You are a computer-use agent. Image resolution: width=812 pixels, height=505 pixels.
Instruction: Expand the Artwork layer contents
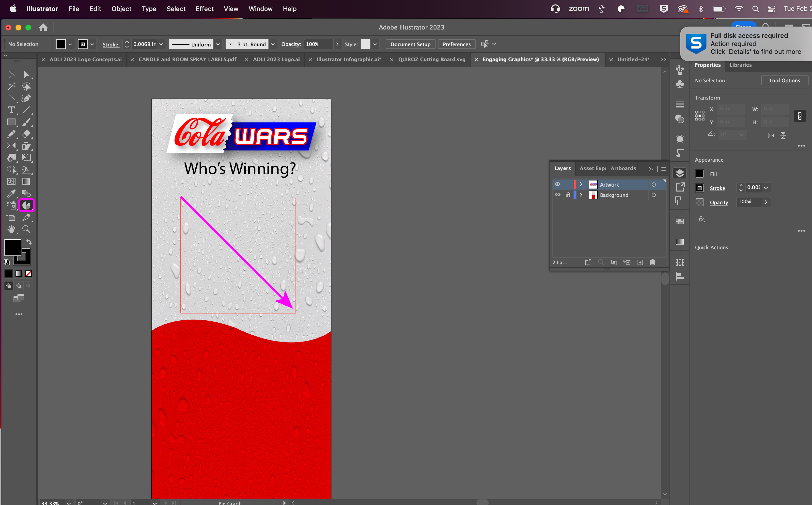point(581,184)
